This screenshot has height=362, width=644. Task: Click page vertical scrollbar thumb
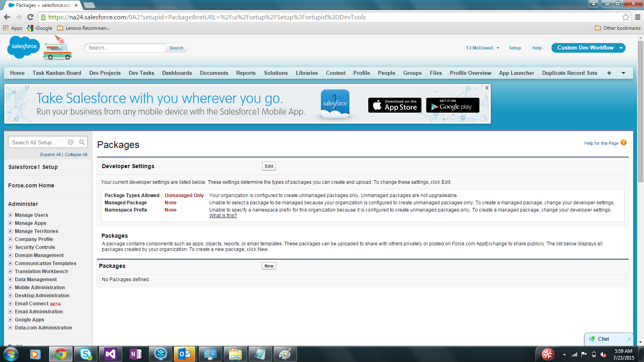click(640, 111)
